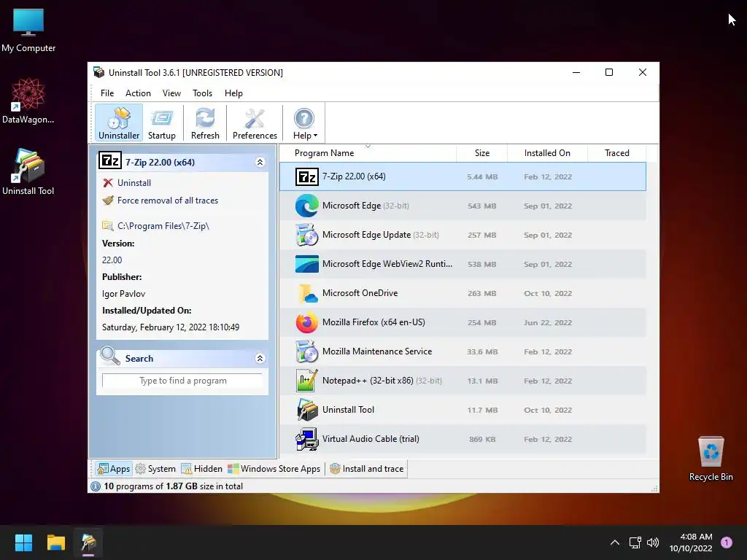Select the Recycle Bin desktop icon

point(711,459)
